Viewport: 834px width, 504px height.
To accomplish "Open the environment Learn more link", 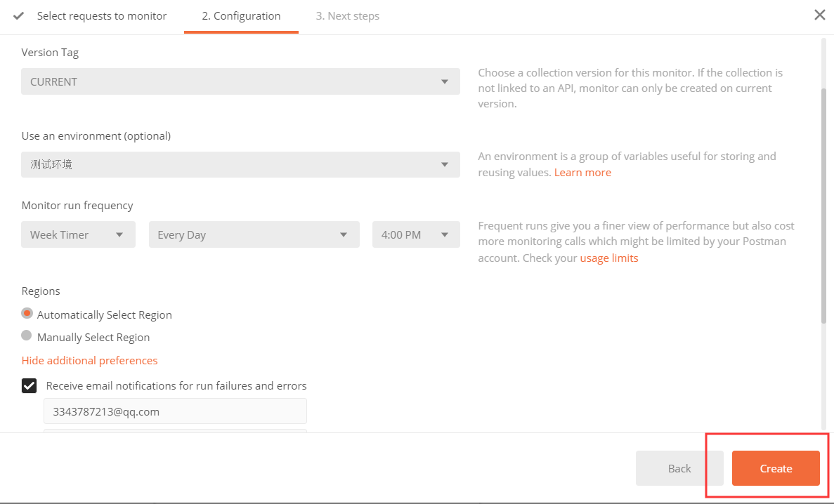I will pos(582,172).
